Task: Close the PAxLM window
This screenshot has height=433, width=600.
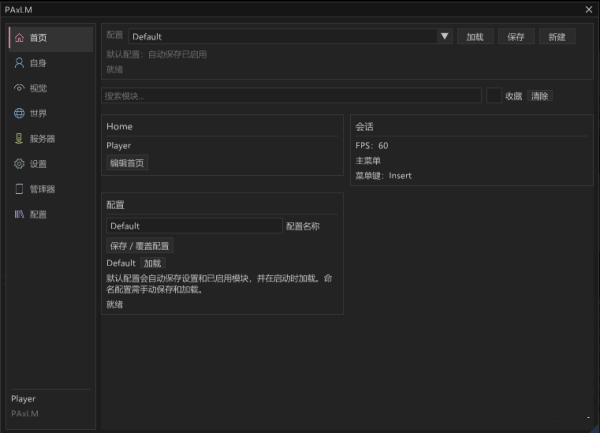Action: tap(589, 10)
